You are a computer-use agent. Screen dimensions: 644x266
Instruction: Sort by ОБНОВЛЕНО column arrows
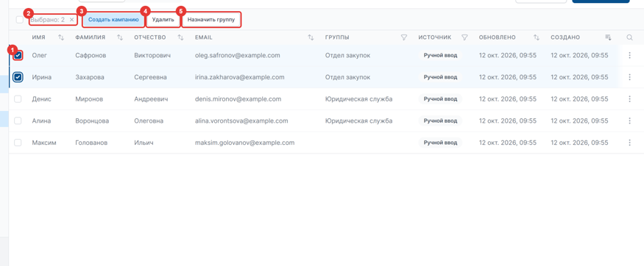coord(537,37)
